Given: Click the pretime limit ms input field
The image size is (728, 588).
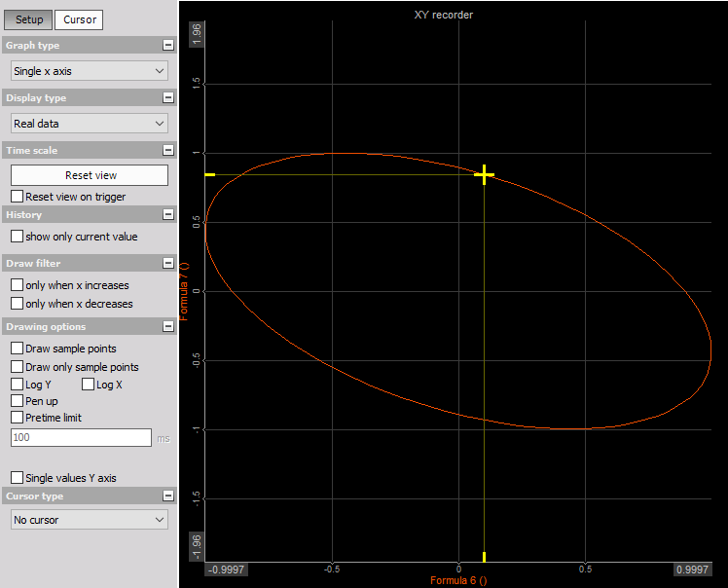Looking at the screenshot, I should tap(81, 437).
